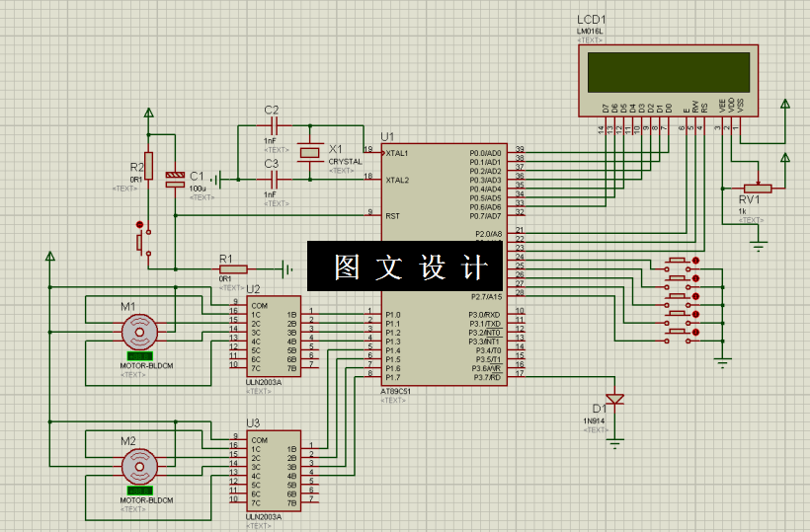The width and height of the screenshot is (810, 532).
Task: Select the ground symbol below RV1
Action: point(758,246)
